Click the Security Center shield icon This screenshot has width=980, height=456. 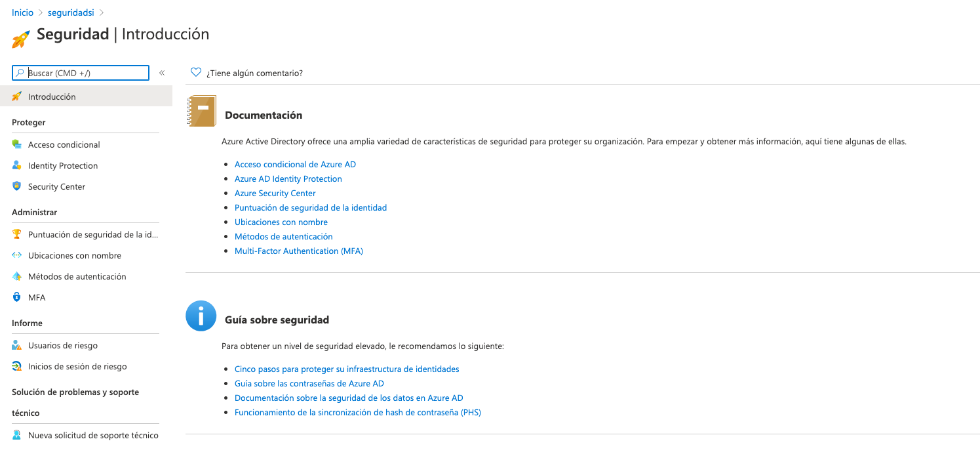click(x=17, y=186)
